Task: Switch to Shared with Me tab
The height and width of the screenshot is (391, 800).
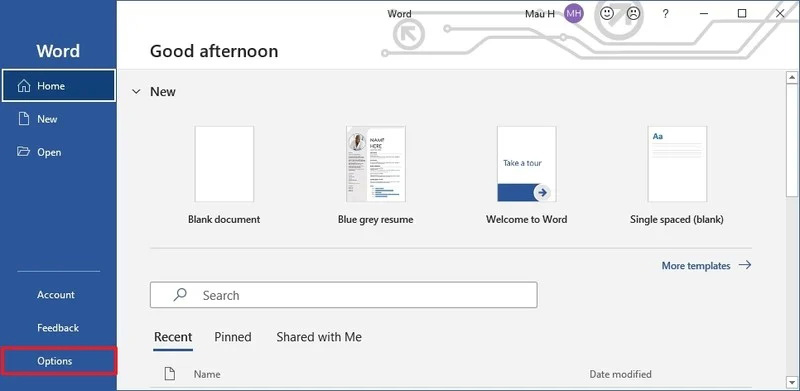Action: (319, 337)
